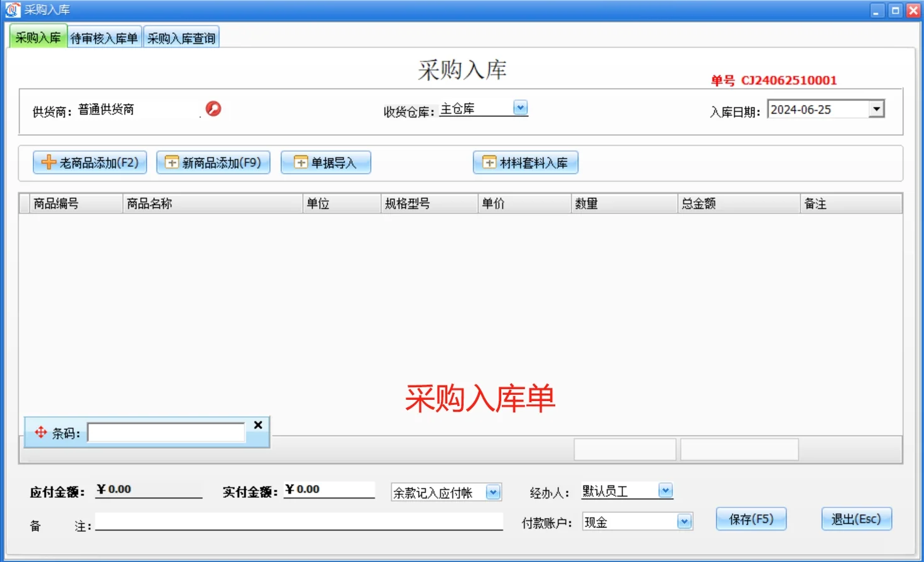Select the 采购入库 tab

[x=37, y=36]
